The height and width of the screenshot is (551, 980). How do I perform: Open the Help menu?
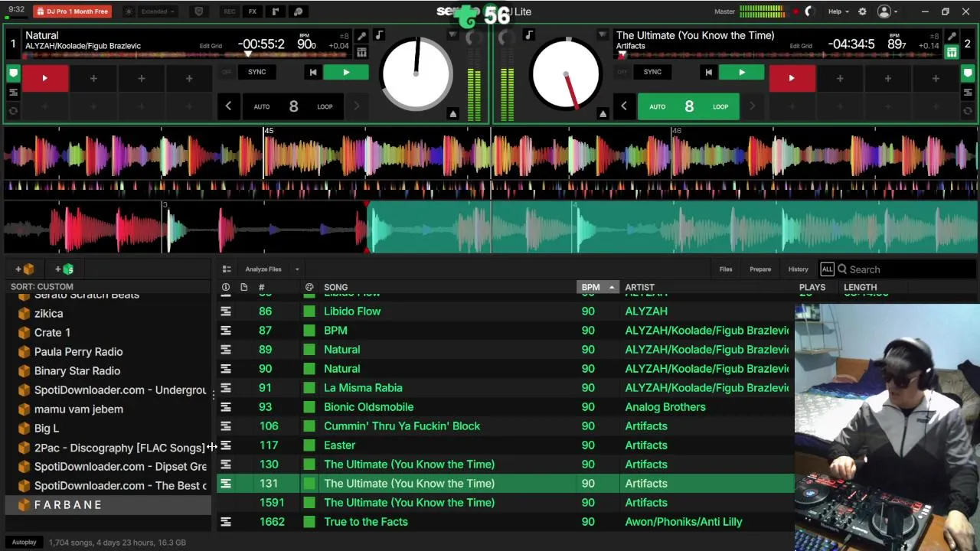[x=838, y=11]
